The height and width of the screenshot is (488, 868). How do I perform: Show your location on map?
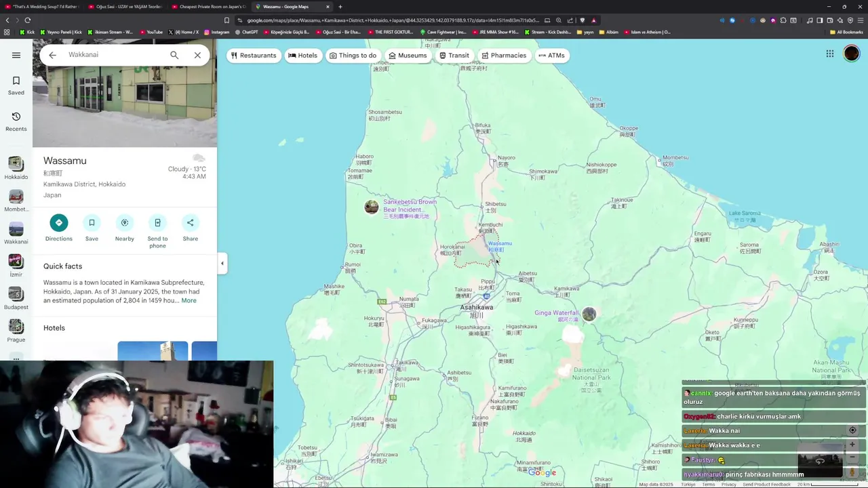(852, 430)
